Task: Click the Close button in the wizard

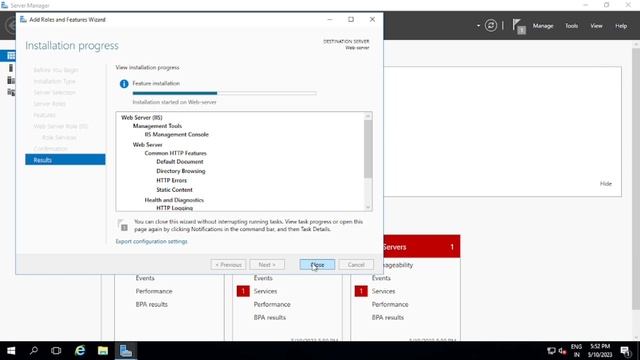Action: coord(317,264)
